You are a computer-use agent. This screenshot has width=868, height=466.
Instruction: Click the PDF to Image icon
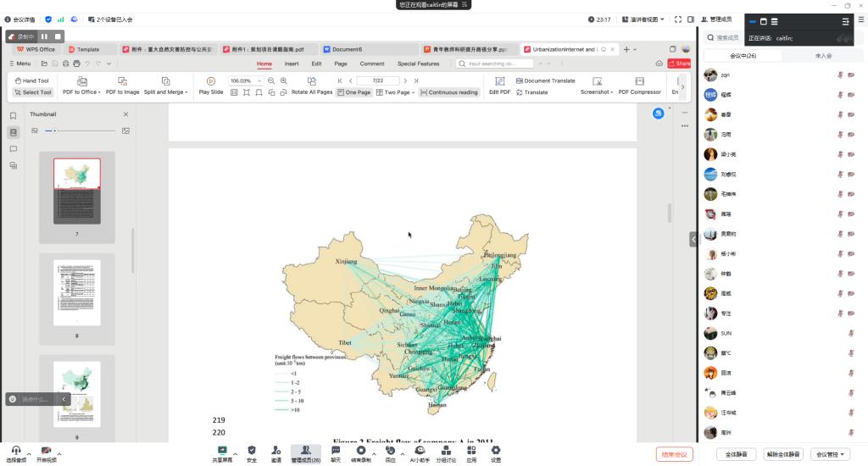122,81
